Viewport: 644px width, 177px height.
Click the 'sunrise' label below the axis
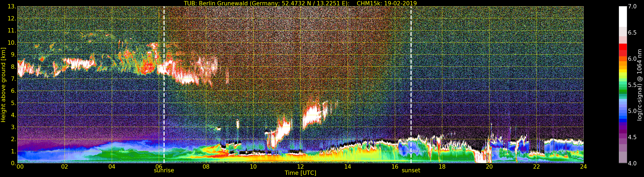click(164, 171)
